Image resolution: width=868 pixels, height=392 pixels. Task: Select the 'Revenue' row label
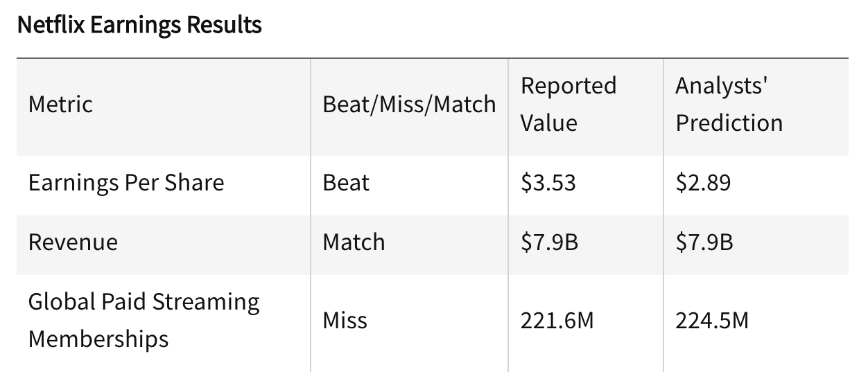click(x=73, y=242)
